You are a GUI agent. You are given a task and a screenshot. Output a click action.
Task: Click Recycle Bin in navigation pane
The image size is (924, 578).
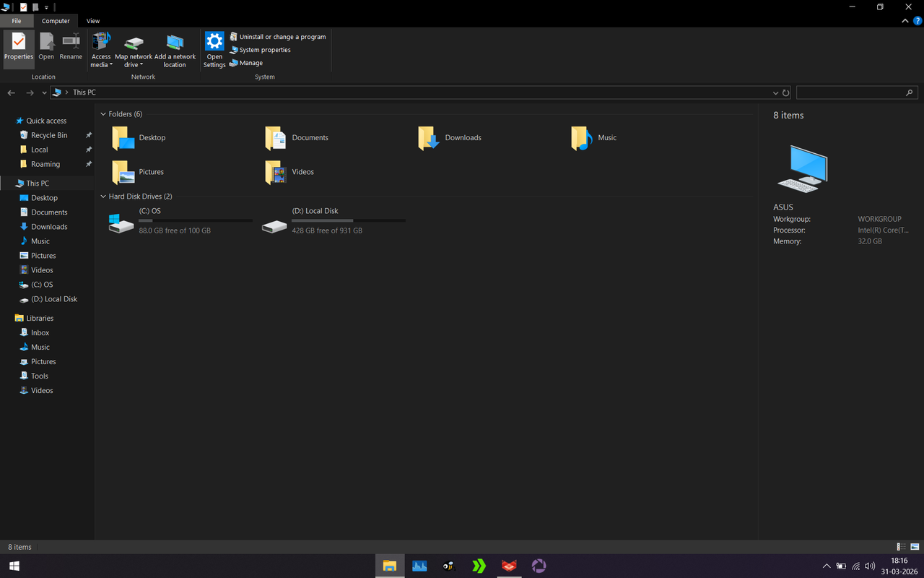coord(49,135)
